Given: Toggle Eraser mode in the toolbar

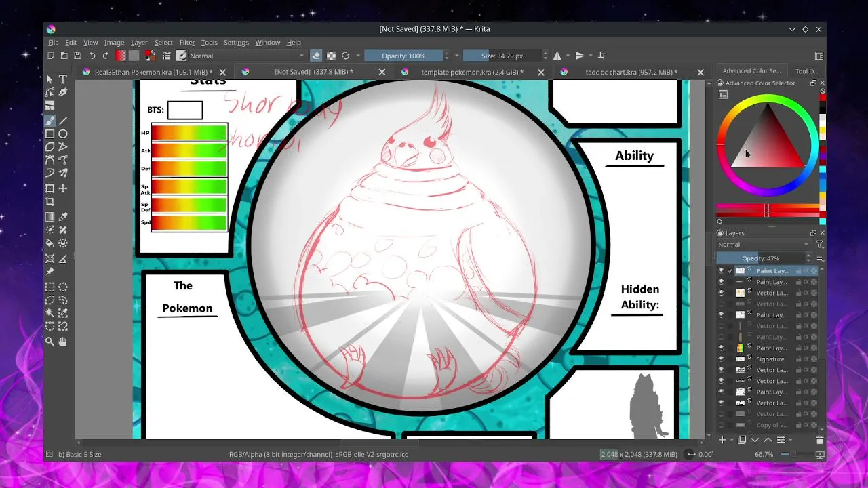Looking at the screenshot, I should coord(316,56).
